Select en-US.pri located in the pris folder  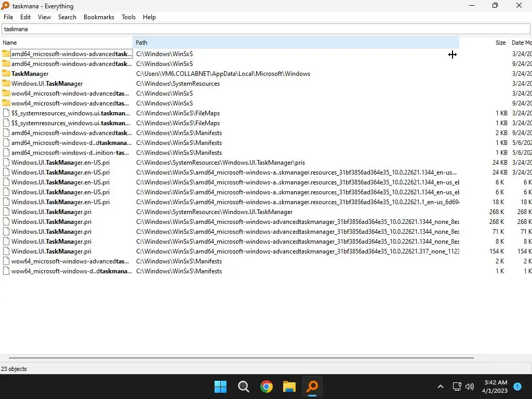tap(60, 163)
